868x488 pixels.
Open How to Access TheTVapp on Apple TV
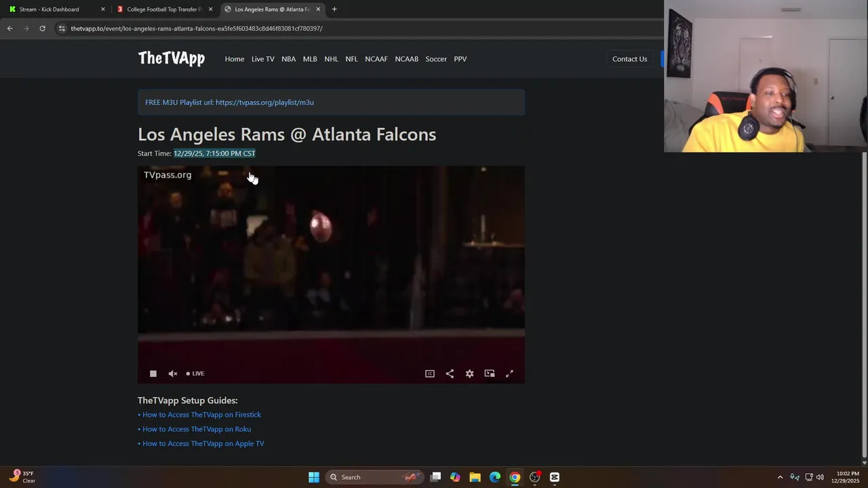[203, 443]
